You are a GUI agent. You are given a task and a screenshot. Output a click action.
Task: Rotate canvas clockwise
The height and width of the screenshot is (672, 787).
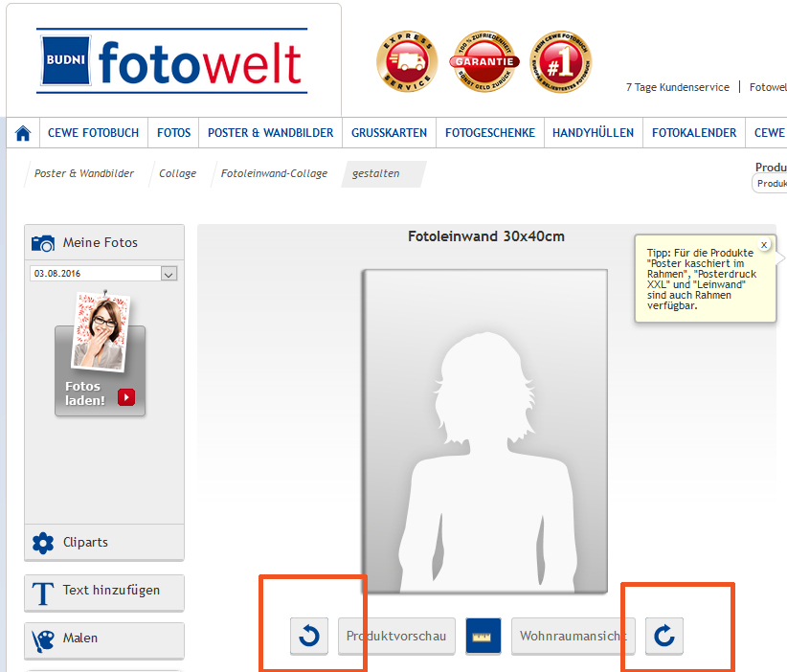click(664, 636)
